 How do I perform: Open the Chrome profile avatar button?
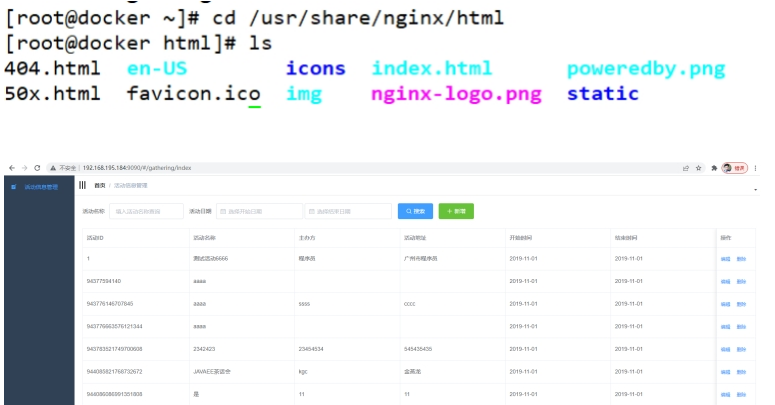[734, 168]
